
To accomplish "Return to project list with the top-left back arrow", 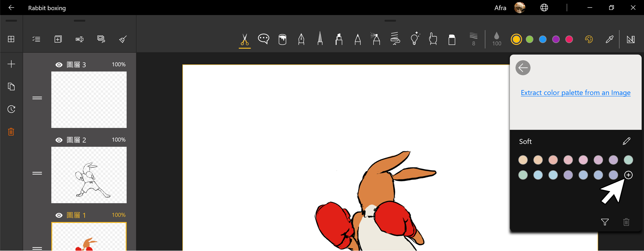I will click(11, 7).
